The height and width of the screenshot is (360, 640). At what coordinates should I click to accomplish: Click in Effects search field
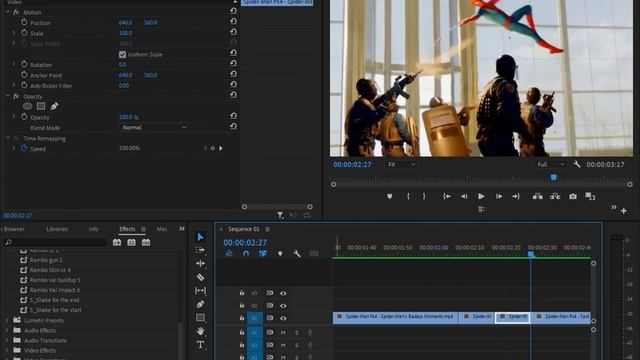[x=55, y=242]
